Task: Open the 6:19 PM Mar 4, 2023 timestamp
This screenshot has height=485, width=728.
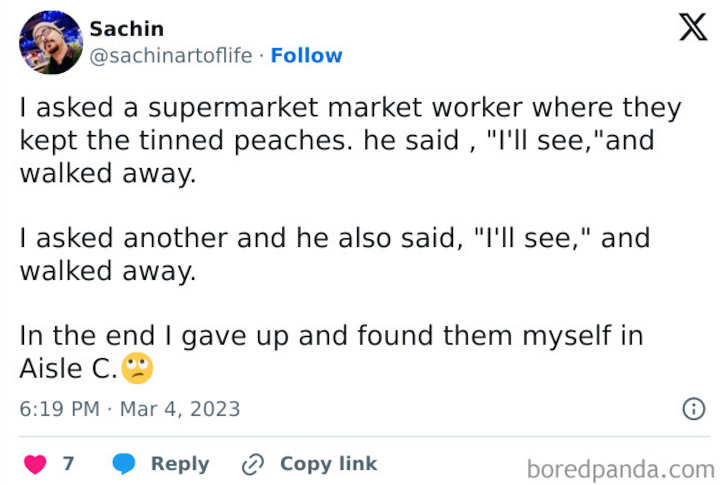Action: tap(130, 409)
